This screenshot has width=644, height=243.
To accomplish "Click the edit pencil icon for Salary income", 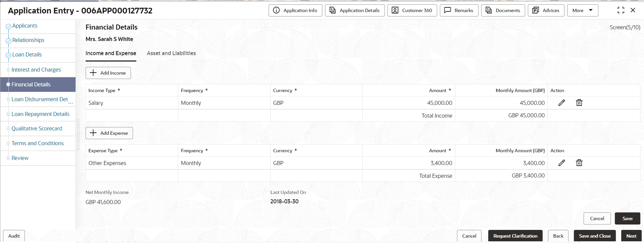I will pos(561,103).
